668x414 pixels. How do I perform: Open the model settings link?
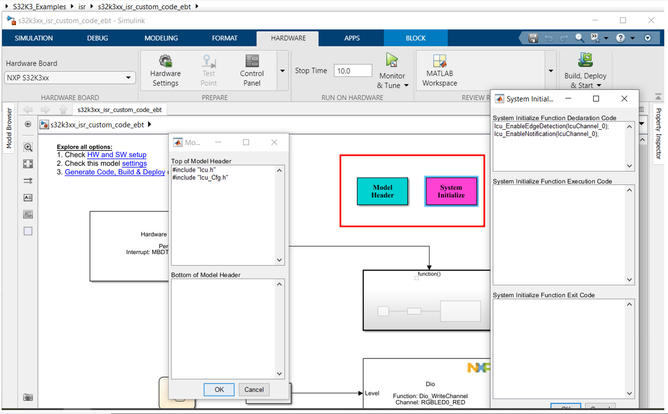[134, 163]
